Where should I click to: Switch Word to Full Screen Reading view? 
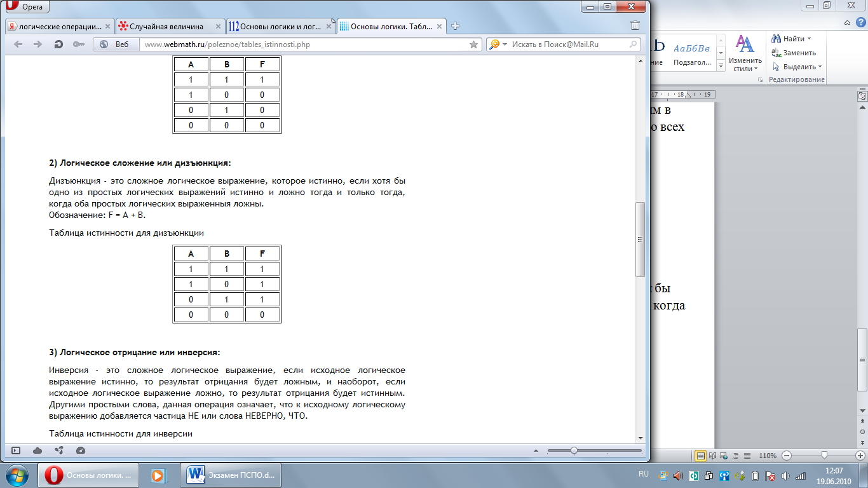pyautogui.click(x=713, y=456)
